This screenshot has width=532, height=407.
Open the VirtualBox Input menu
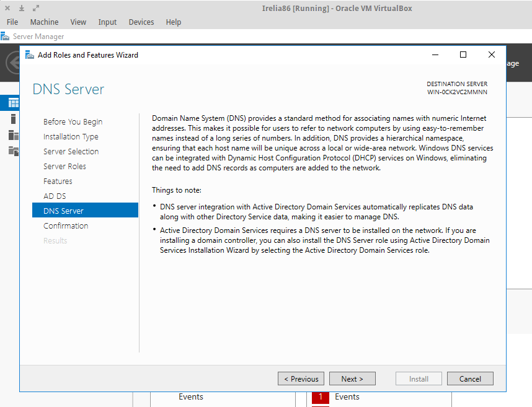107,22
